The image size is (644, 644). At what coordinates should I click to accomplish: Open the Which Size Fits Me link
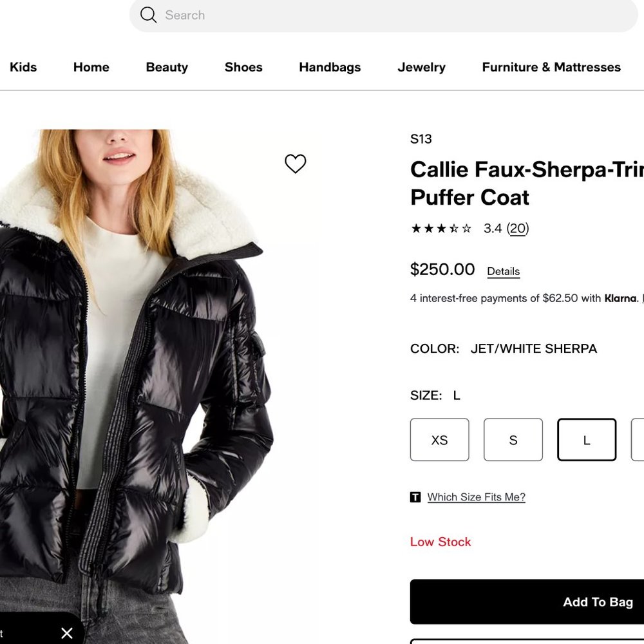[x=476, y=497]
